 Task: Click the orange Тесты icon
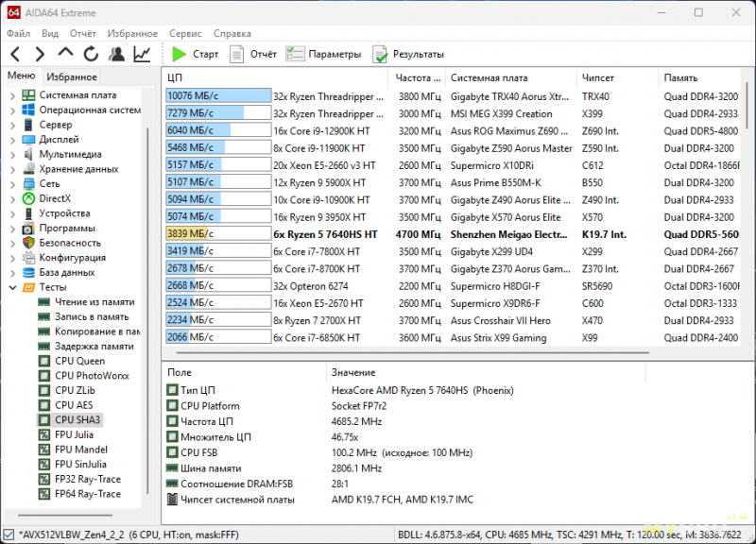(29, 288)
